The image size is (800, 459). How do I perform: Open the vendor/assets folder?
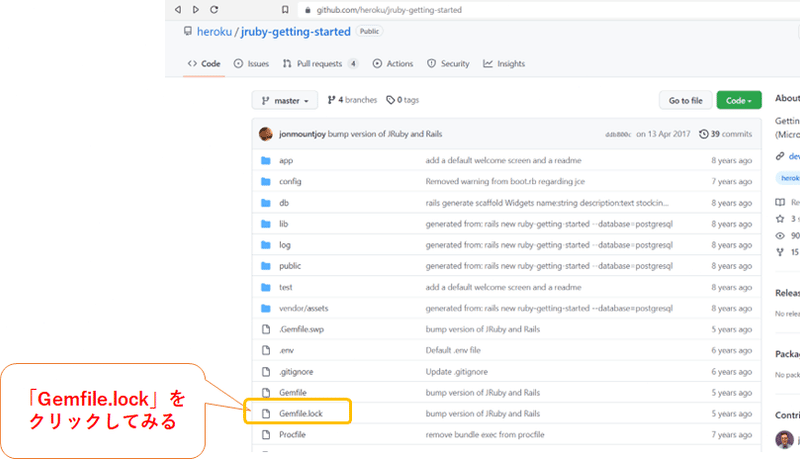[304, 309]
